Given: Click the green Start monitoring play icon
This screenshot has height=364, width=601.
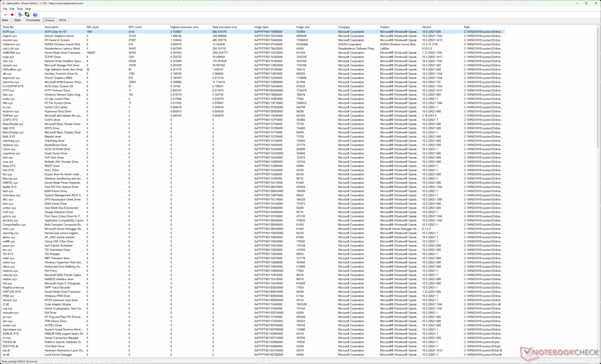Looking at the screenshot, I should pyautogui.click(x=5, y=15).
